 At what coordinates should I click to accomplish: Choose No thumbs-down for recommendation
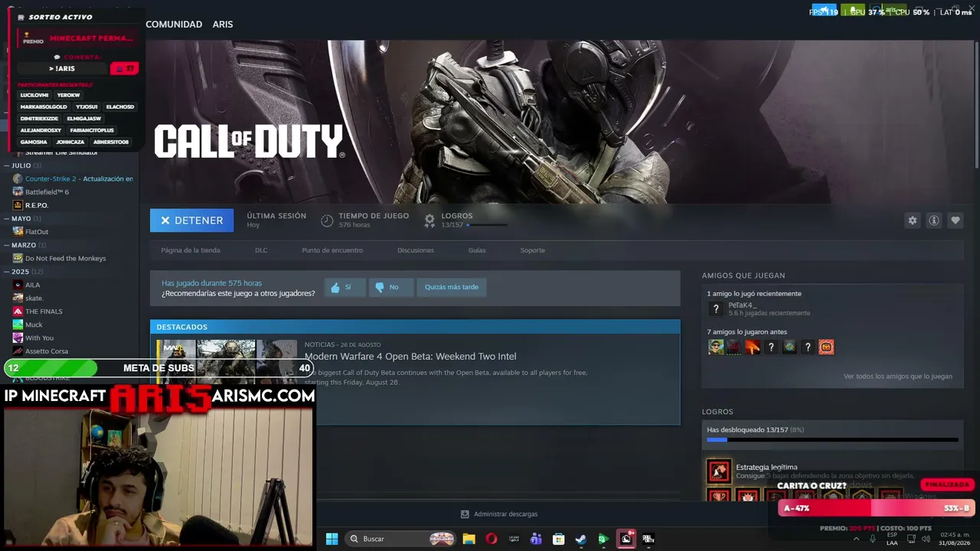(390, 287)
